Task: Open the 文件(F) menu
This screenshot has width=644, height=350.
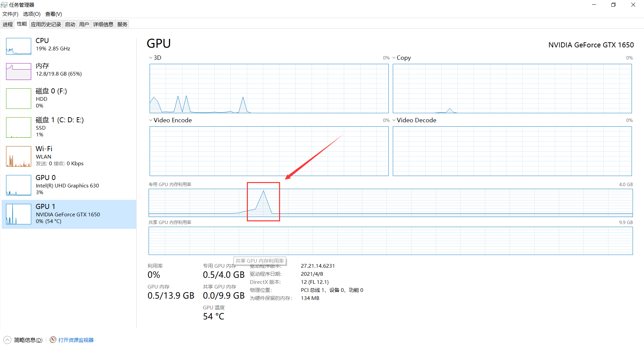Action: point(10,14)
